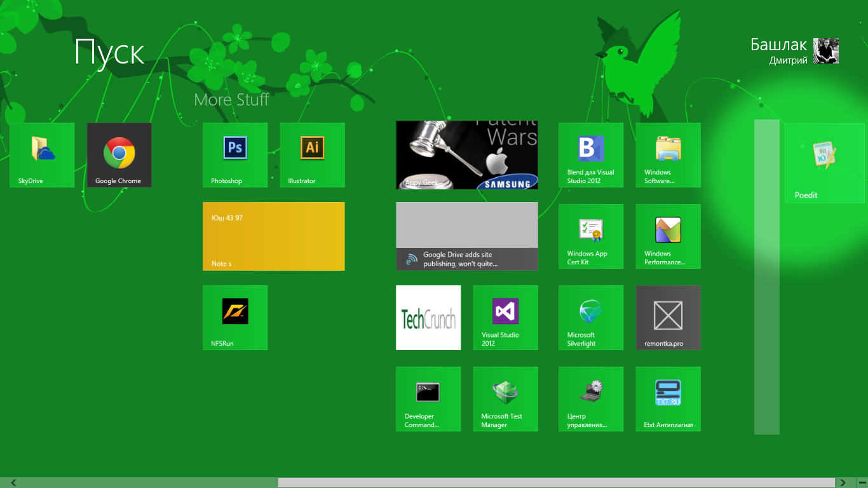Launch Microsoft Silverlight tile
Viewport: 868px width, 488px height.
[x=591, y=318]
